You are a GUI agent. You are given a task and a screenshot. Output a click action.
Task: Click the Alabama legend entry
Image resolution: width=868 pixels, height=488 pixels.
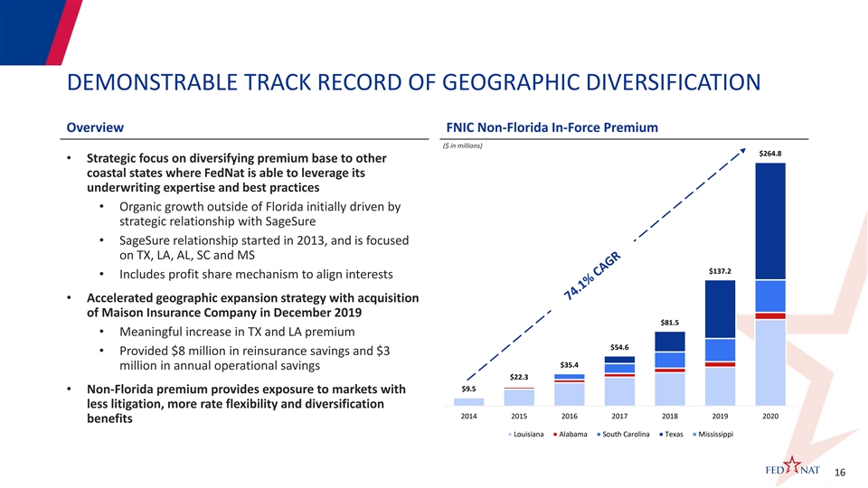(571, 435)
